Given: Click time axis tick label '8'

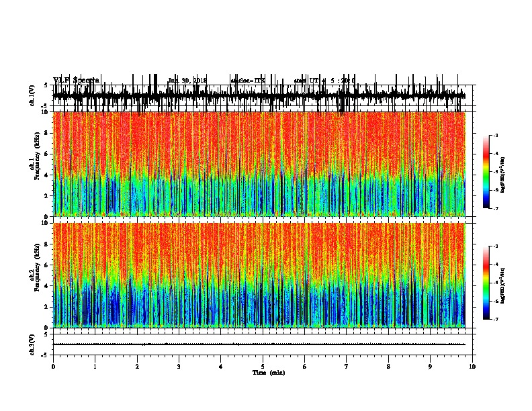Looking at the screenshot, I should tap(388, 366).
